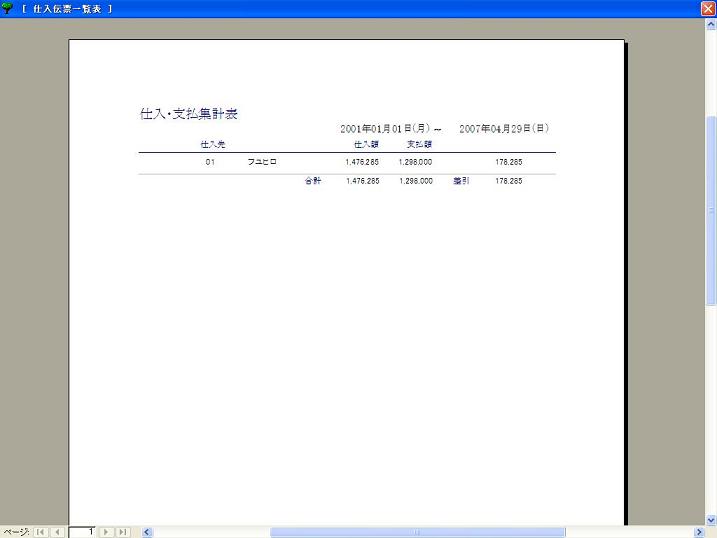717x538 pixels.
Task: Click the tree application icon in title bar
Action: coord(7,8)
